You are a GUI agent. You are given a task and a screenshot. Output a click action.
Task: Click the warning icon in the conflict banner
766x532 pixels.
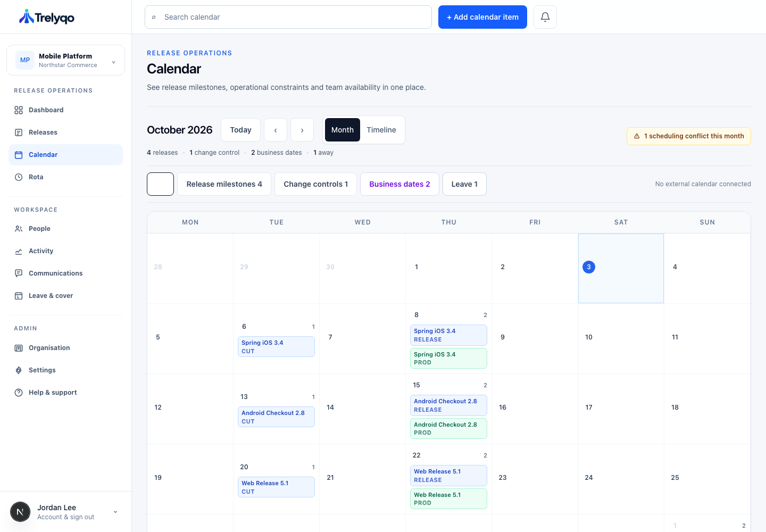[x=637, y=136]
